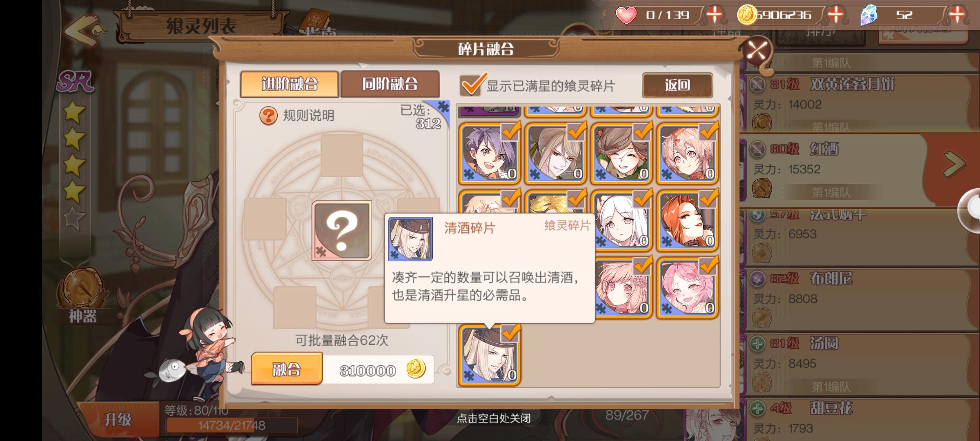Click the 融合 fuse button
Image resolution: width=980 pixels, height=441 pixels.
pyautogui.click(x=287, y=369)
